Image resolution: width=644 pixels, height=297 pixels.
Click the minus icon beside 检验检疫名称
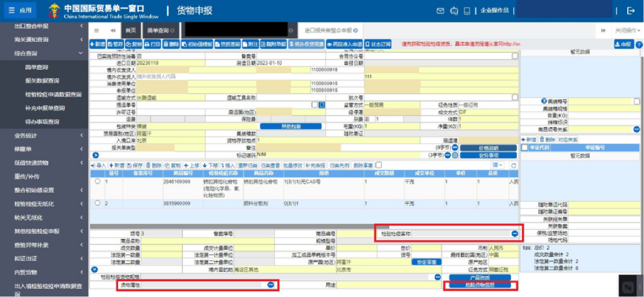515,233
